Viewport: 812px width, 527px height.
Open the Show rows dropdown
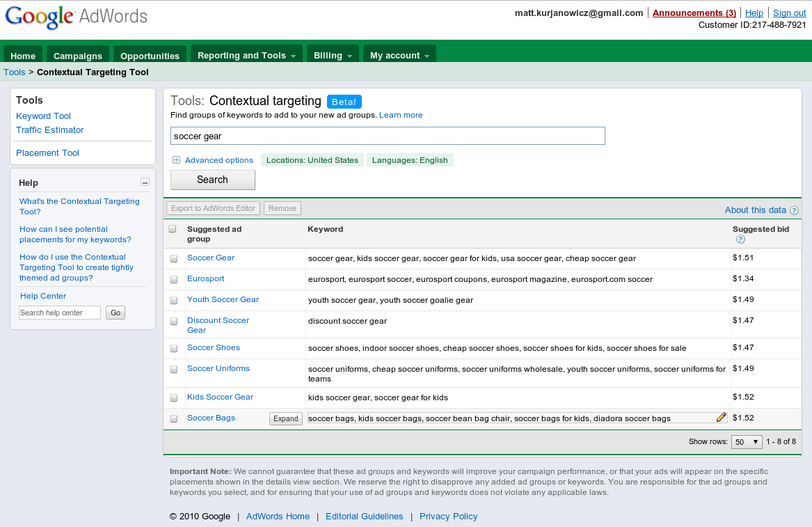(746, 442)
